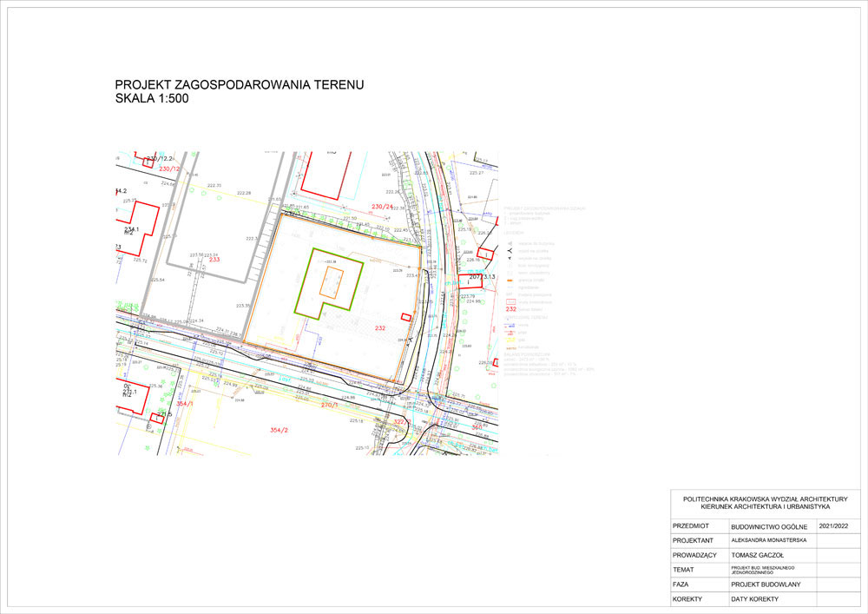Click the red plot label 230/24

tap(383, 206)
